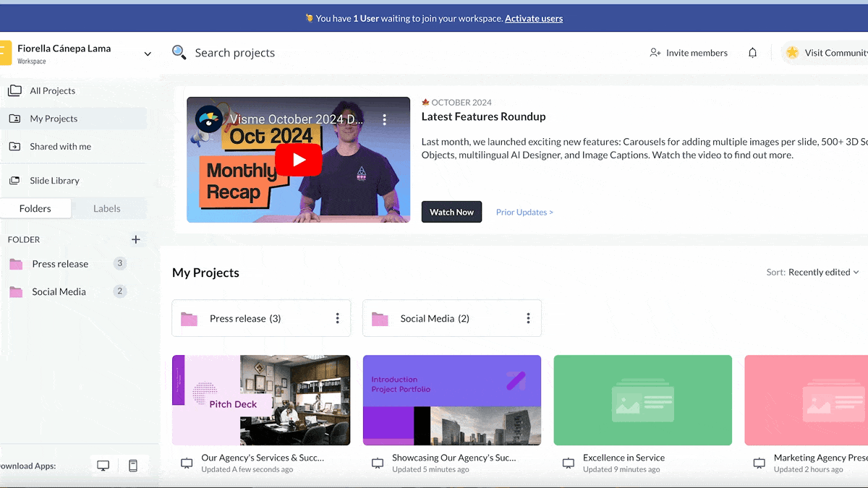Click the search projects magnifier icon

point(179,52)
